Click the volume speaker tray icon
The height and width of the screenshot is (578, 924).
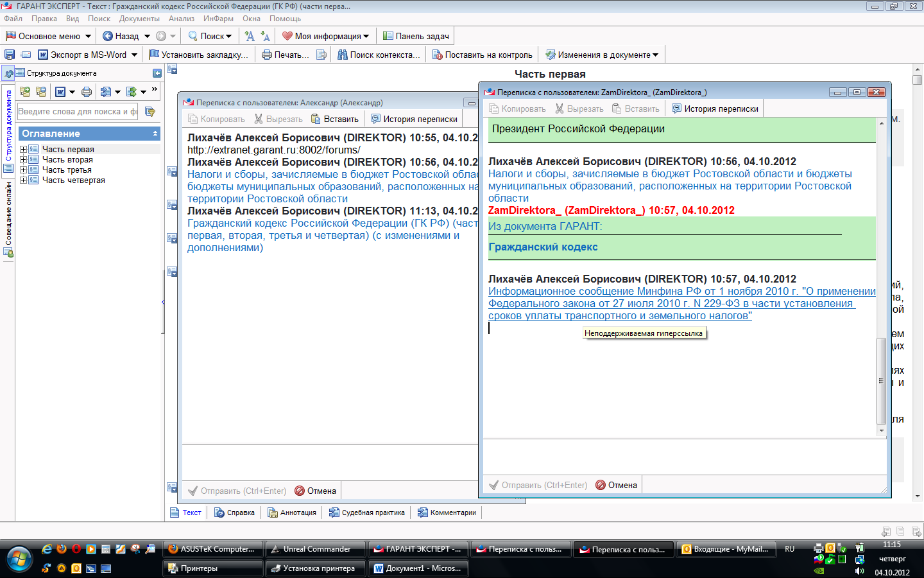(x=859, y=572)
